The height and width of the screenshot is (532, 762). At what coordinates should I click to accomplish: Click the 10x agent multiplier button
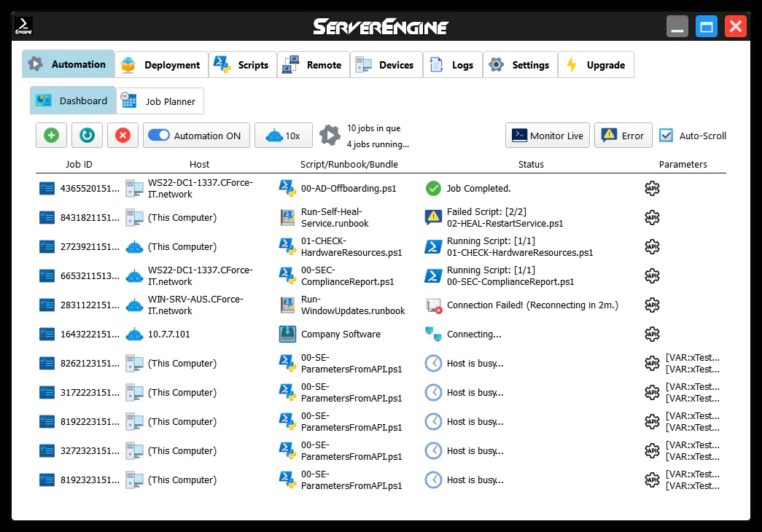coord(284,136)
